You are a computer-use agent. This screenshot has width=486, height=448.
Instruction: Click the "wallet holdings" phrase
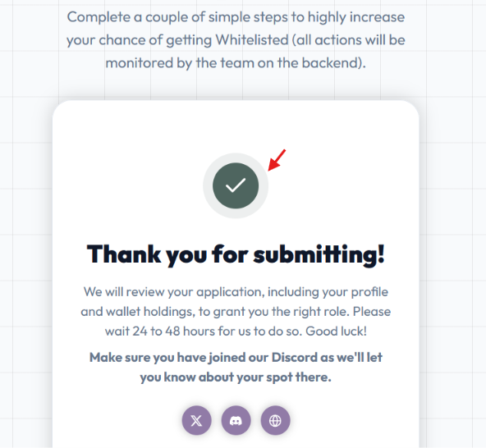point(150,311)
